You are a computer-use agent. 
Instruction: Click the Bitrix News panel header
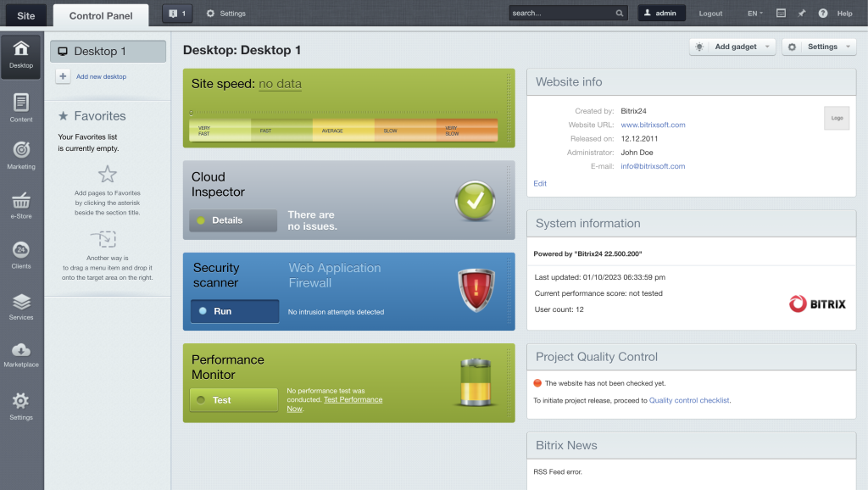pyautogui.click(x=692, y=446)
